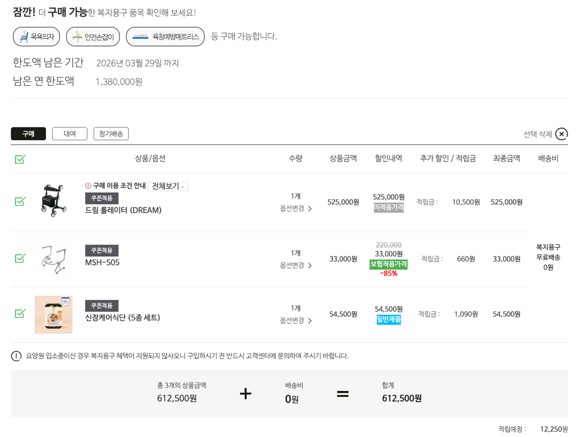Expand the 전체보기 dropdown for purchase conditions
Image resolution: width=580 pixels, height=437 pixels.
(x=168, y=186)
